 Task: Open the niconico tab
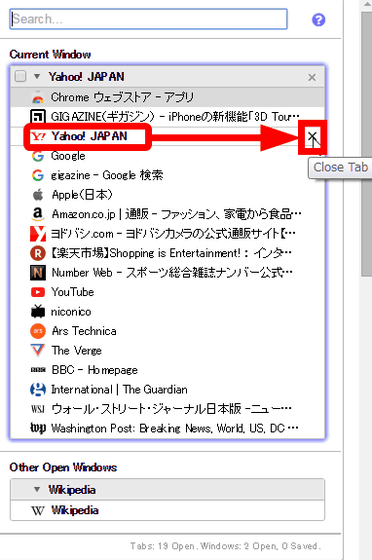coord(71,312)
